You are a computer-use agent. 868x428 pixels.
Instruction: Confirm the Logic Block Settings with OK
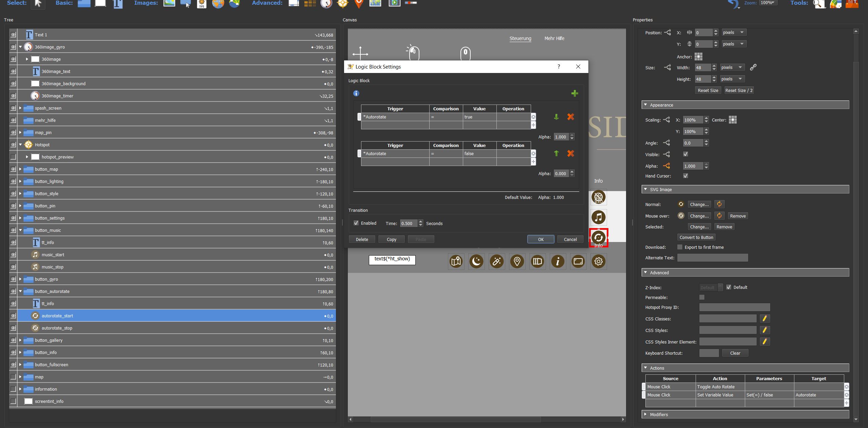pos(541,239)
